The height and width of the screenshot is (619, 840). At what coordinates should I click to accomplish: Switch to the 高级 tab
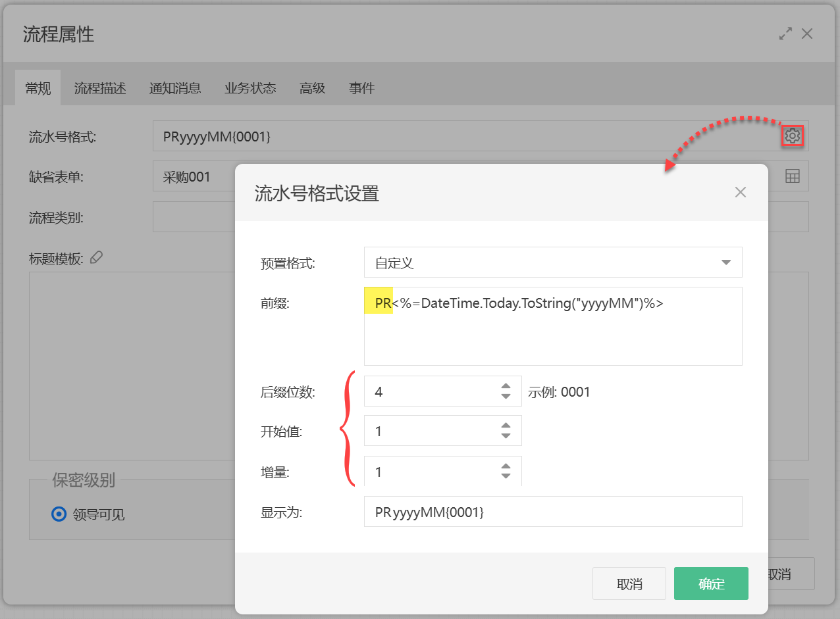click(312, 88)
